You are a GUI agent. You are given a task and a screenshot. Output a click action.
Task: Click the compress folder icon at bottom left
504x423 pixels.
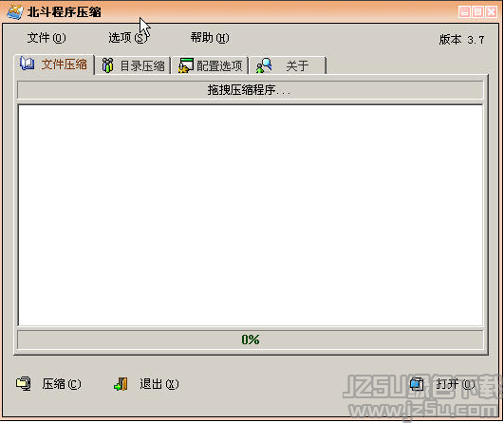24,383
